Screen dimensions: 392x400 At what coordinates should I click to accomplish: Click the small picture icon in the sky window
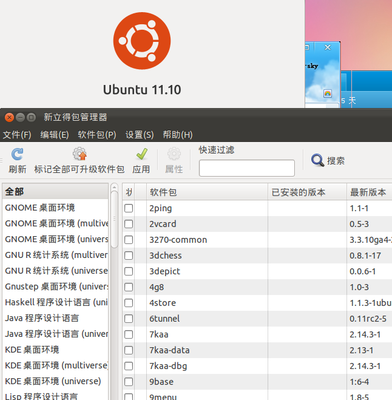coord(328,93)
